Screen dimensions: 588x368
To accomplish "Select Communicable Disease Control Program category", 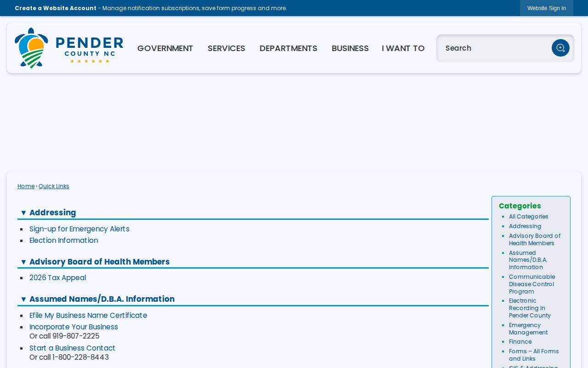I will [x=532, y=284].
